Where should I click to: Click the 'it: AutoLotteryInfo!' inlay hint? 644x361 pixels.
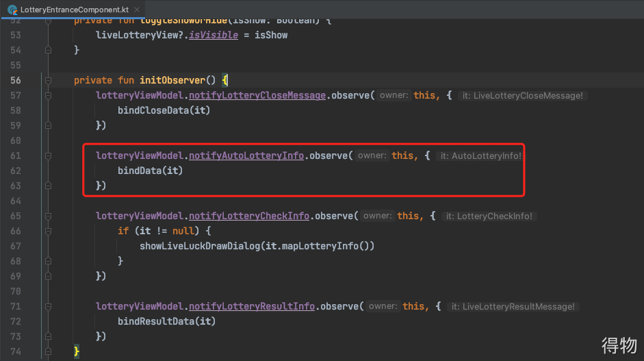(x=480, y=156)
